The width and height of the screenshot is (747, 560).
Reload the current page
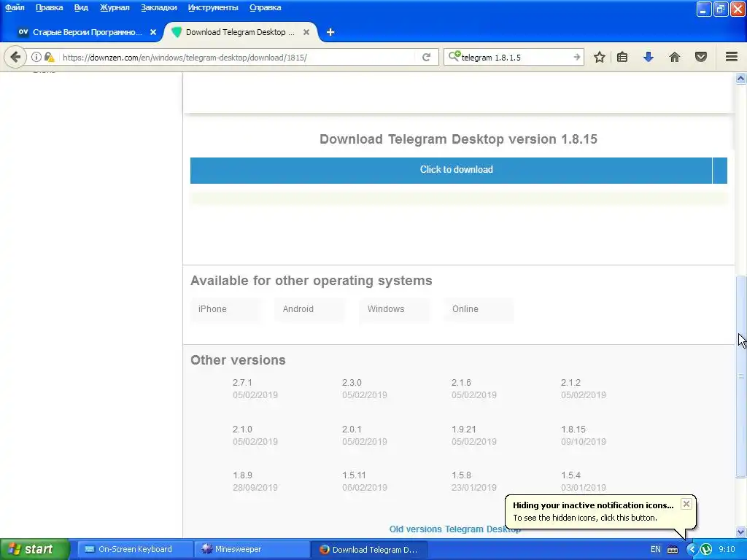[x=426, y=57]
